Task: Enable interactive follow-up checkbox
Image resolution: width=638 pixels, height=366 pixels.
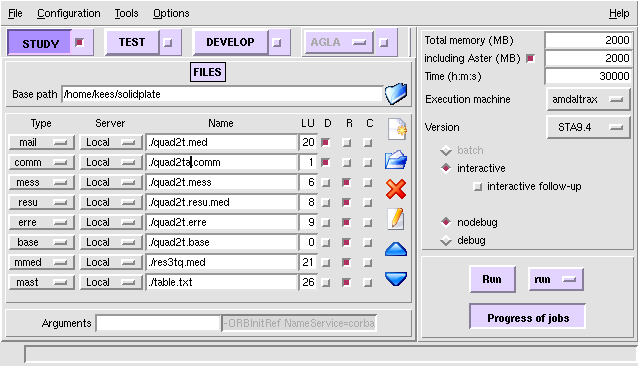Action: (x=478, y=187)
